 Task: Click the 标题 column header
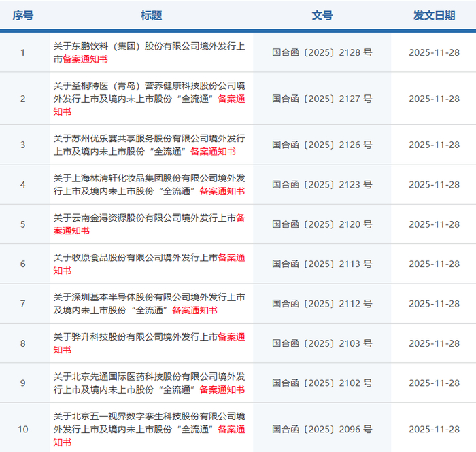[x=151, y=16]
